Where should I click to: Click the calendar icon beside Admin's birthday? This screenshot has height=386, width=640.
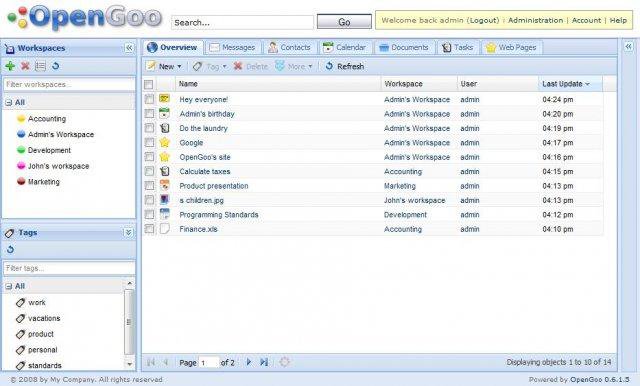pos(164,113)
